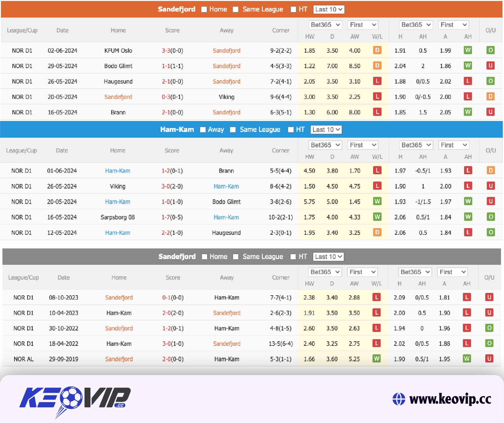504x423 pixels.
Task: Click the green W badge for KFUM Oslo match
Action: pos(467,50)
